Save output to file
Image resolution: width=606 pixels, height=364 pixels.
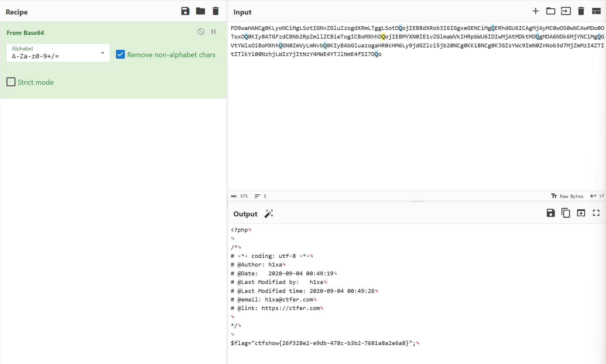(551, 213)
